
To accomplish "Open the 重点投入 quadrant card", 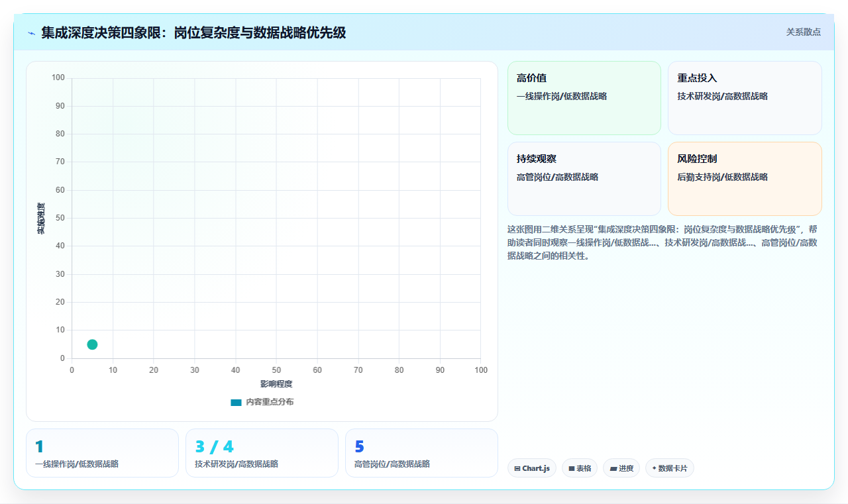I will (x=745, y=98).
